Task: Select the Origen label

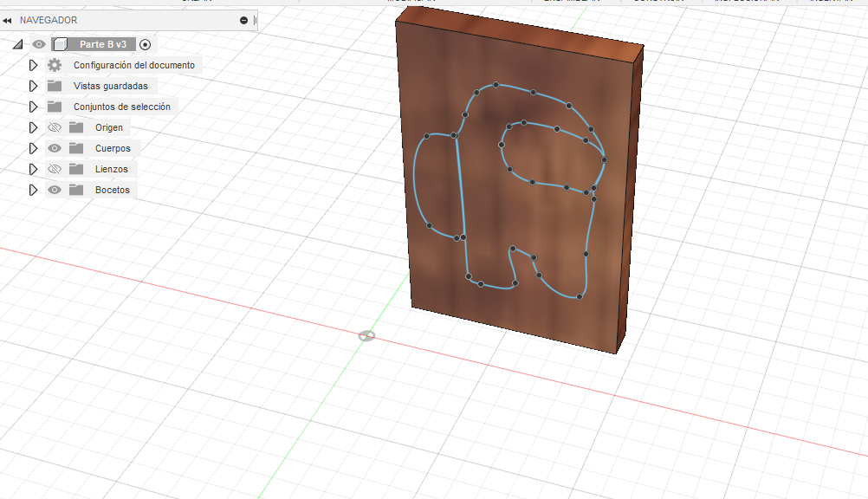Action: coord(109,127)
